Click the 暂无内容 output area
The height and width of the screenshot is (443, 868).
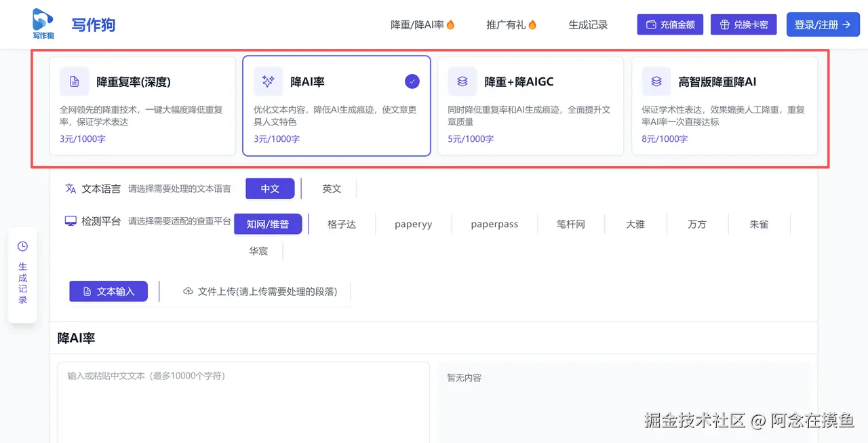tap(624, 402)
